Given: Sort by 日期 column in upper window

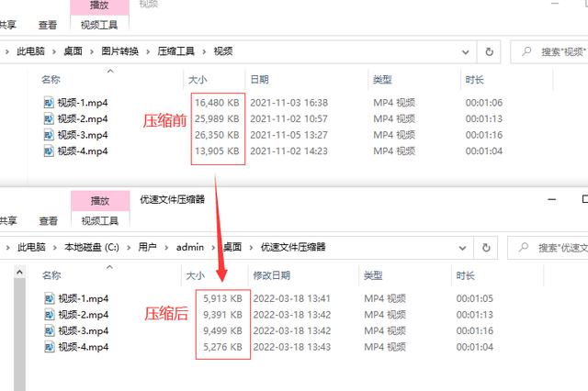Looking at the screenshot, I should point(259,80).
